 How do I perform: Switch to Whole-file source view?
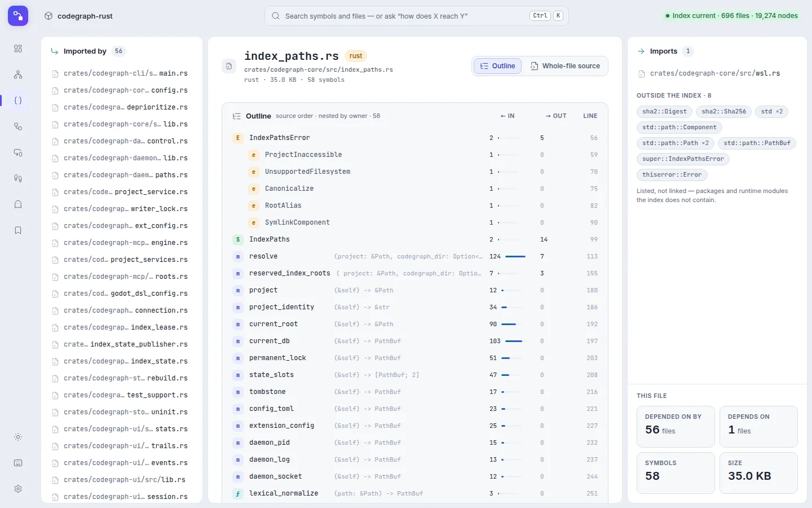(x=565, y=66)
